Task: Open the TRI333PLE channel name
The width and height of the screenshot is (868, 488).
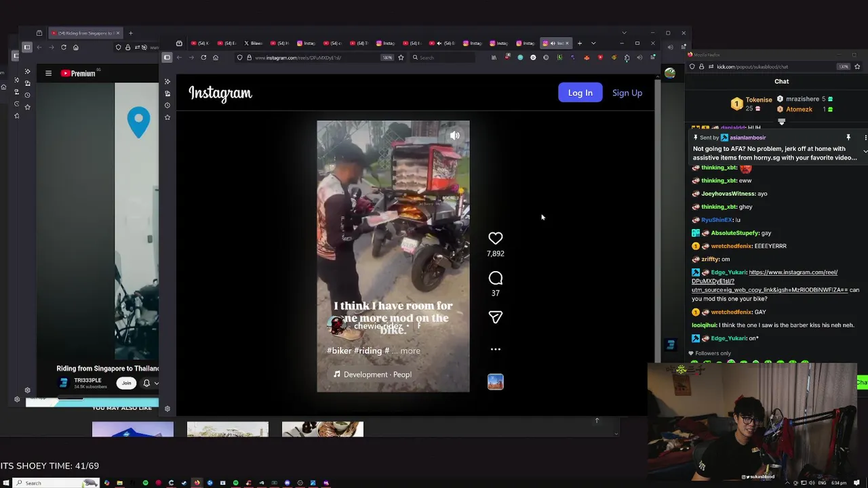Action: (x=87, y=380)
